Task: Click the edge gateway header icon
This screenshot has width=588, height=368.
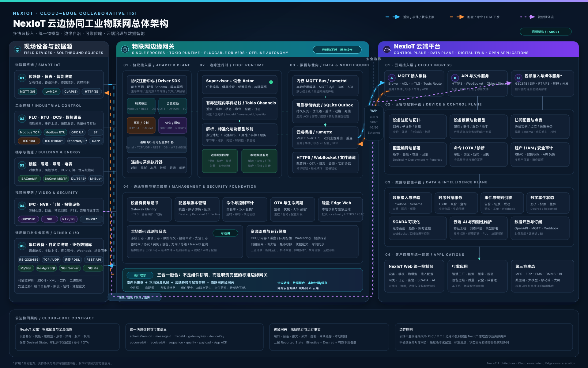Action: coord(125,49)
